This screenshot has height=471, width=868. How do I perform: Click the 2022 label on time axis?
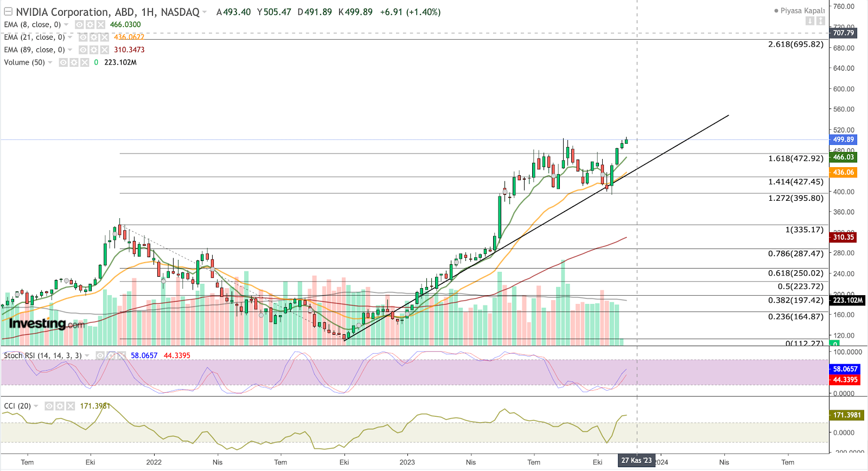[x=154, y=462]
